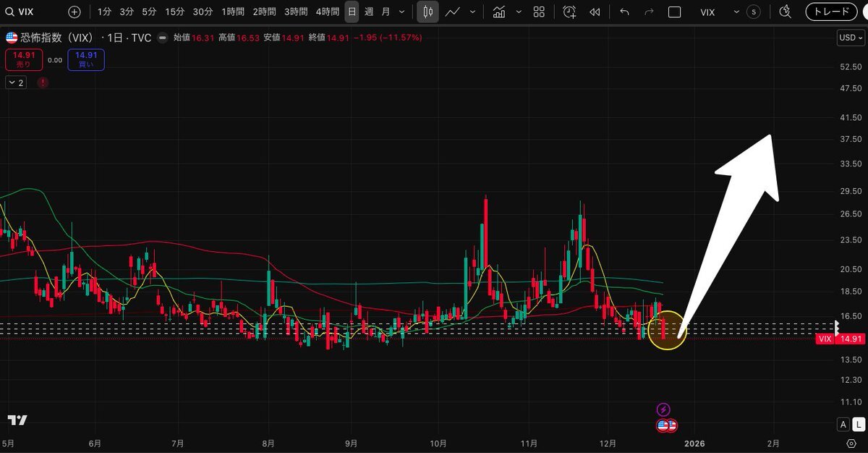Toggle auto scale with the A button
868x453 pixels.
843,424
